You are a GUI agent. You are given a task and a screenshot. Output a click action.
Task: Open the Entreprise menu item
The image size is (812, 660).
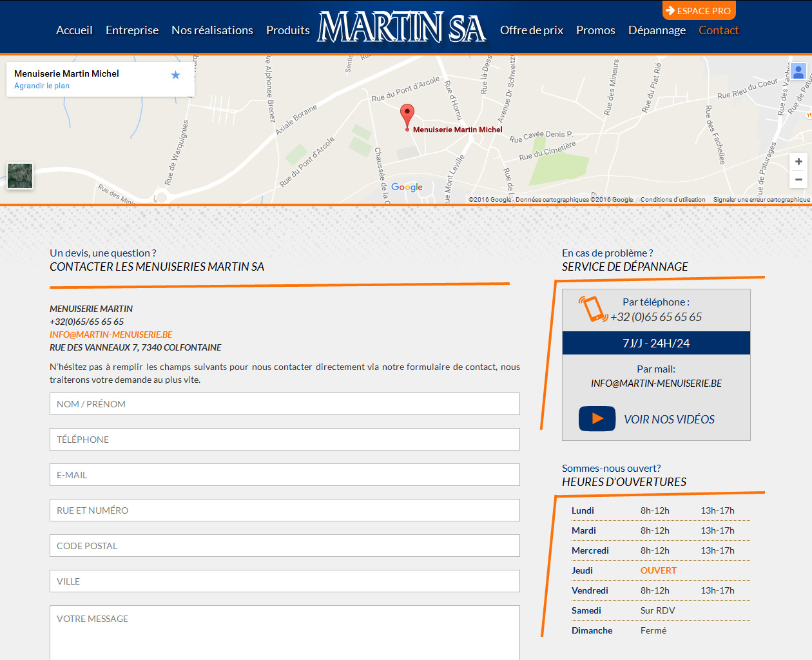132,30
